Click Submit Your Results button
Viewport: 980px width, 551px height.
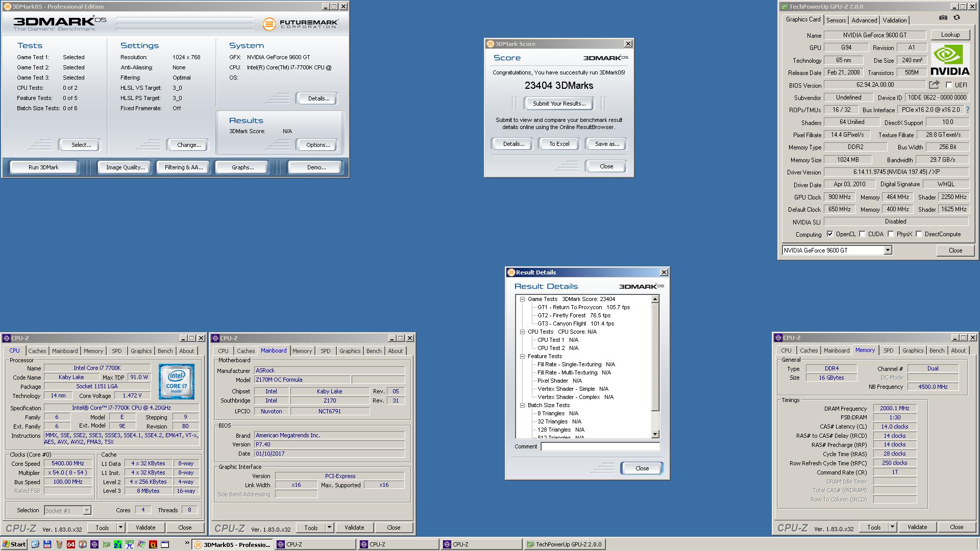[559, 104]
